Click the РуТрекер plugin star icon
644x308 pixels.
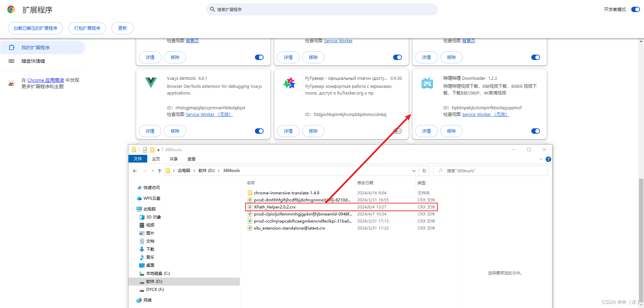coord(289,82)
